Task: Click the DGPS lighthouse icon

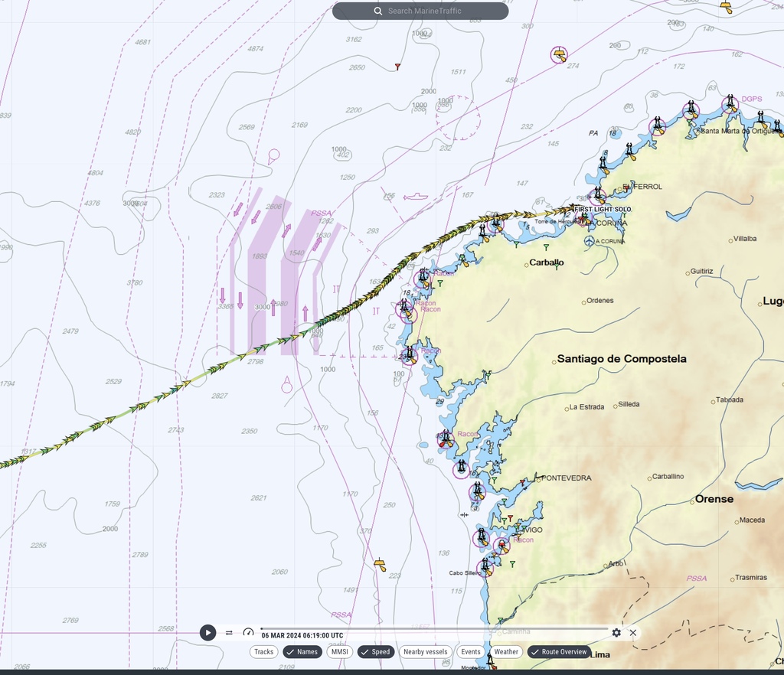Action: (x=730, y=104)
